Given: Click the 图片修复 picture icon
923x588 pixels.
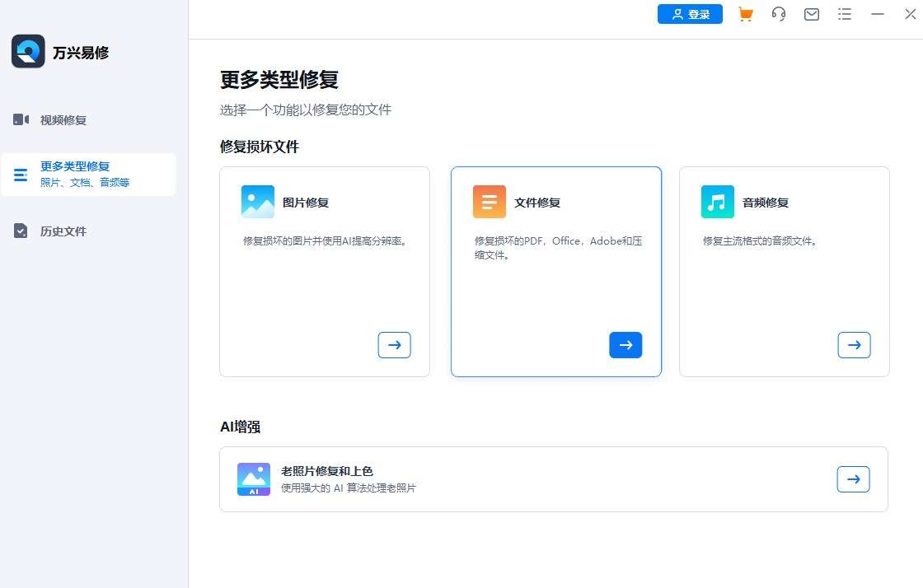Looking at the screenshot, I should [258, 202].
